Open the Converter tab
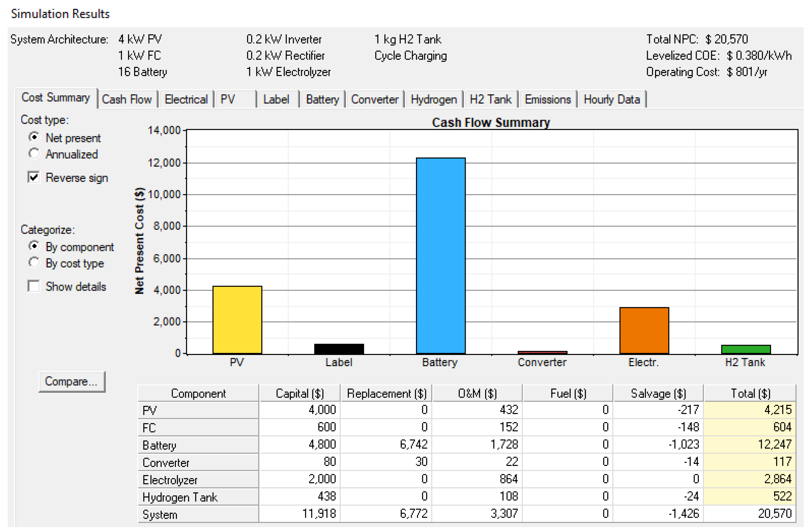 coord(374,100)
